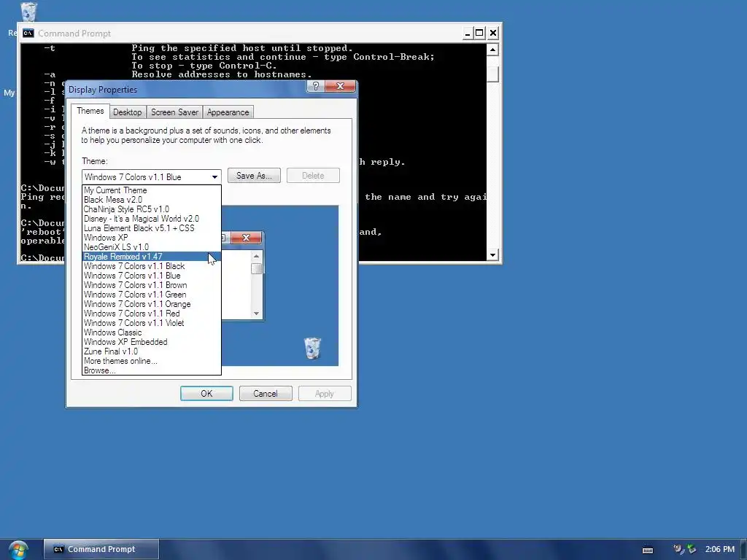Confirm with the OK button
This screenshot has width=747, height=560.
tap(206, 394)
